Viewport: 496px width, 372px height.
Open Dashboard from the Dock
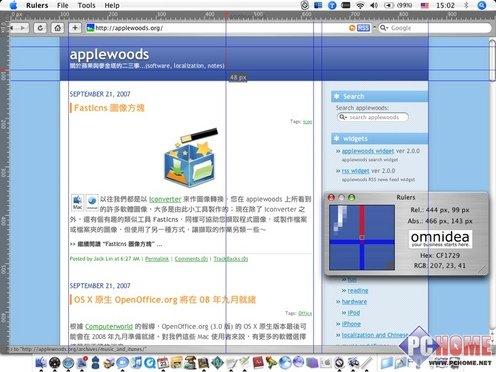coord(55,363)
